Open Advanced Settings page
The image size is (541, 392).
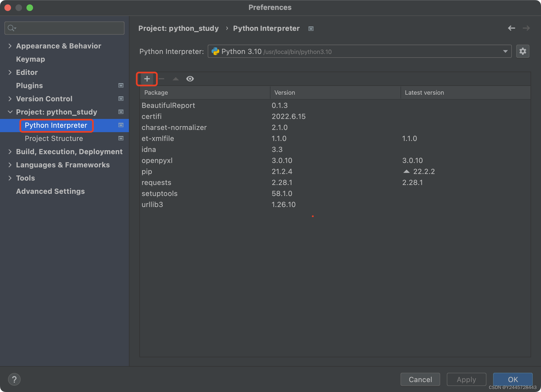coord(50,191)
